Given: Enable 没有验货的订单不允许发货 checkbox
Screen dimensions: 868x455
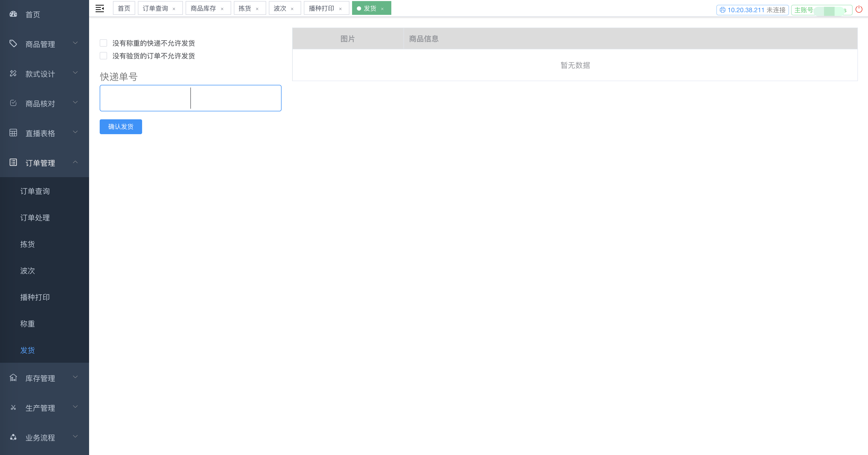Looking at the screenshot, I should [103, 56].
